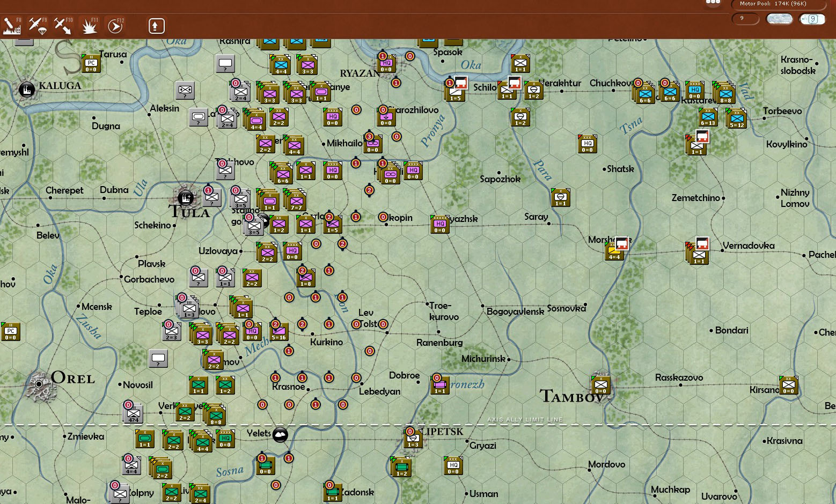836x504 pixels.
Task: Select the HQ counter west of Yelets
Action: (225, 439)
